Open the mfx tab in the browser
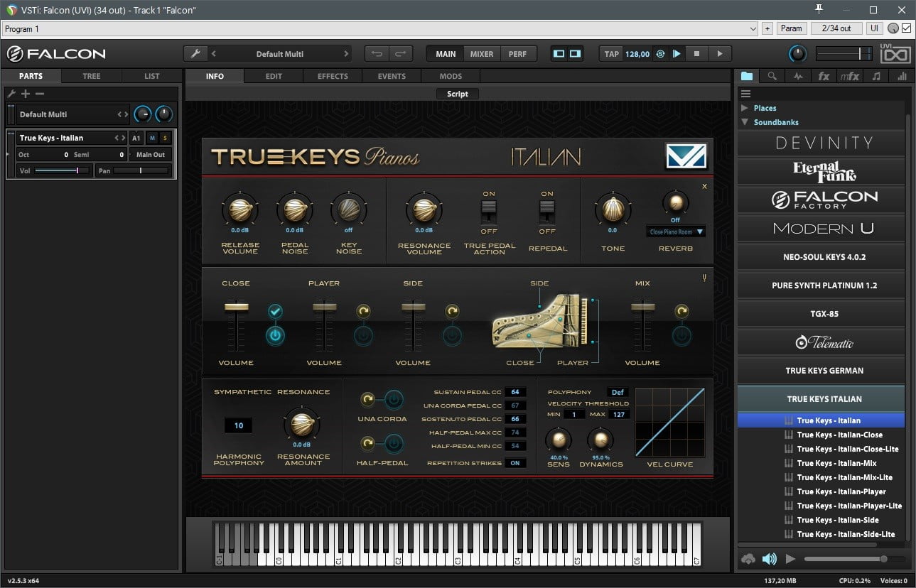Image resolution: width=916 pixels, height=588 pixels. tap(850, 76)
